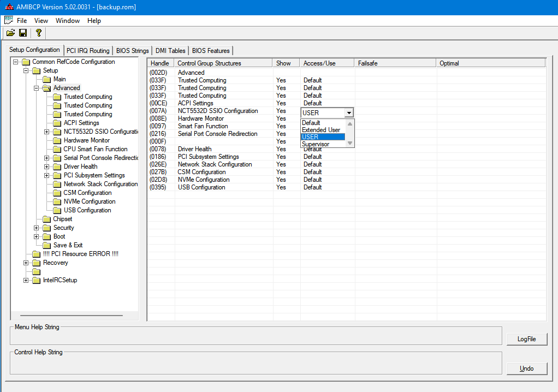The width and height of the screenshot is (558, 392).
Task: Expand the IntelRCSetup tree node
Action: pos(26,280)
